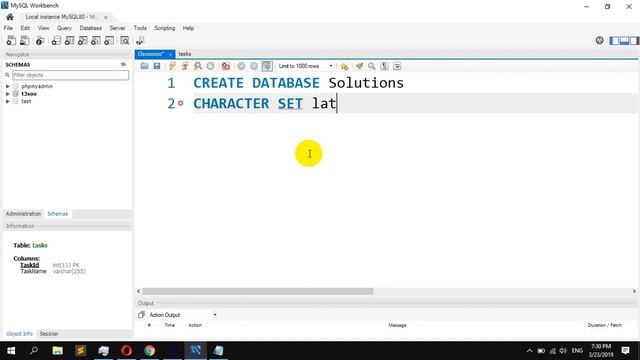This screenshot has width=640, height=360.
Task: Open the Server menu
Action: coord(117,28)
